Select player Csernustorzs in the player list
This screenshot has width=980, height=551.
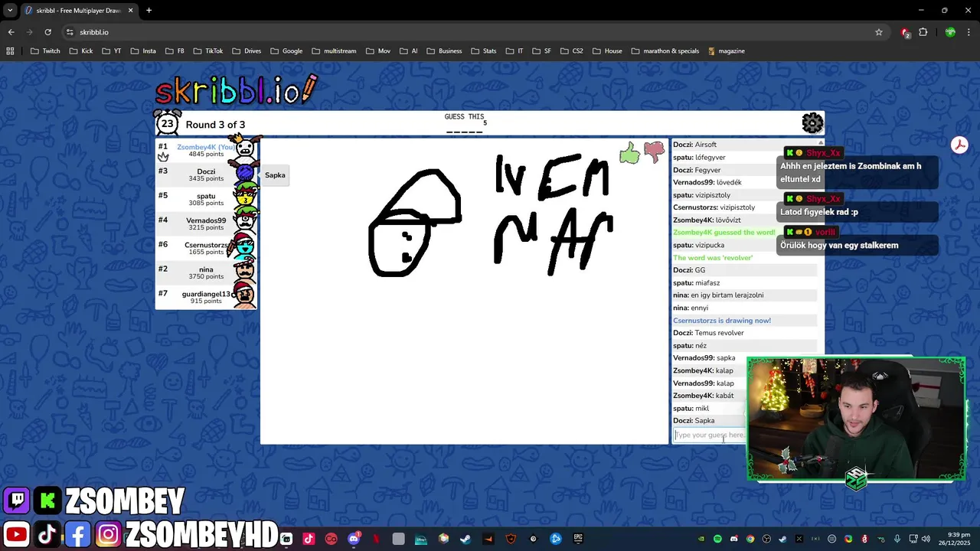point(206,248)
